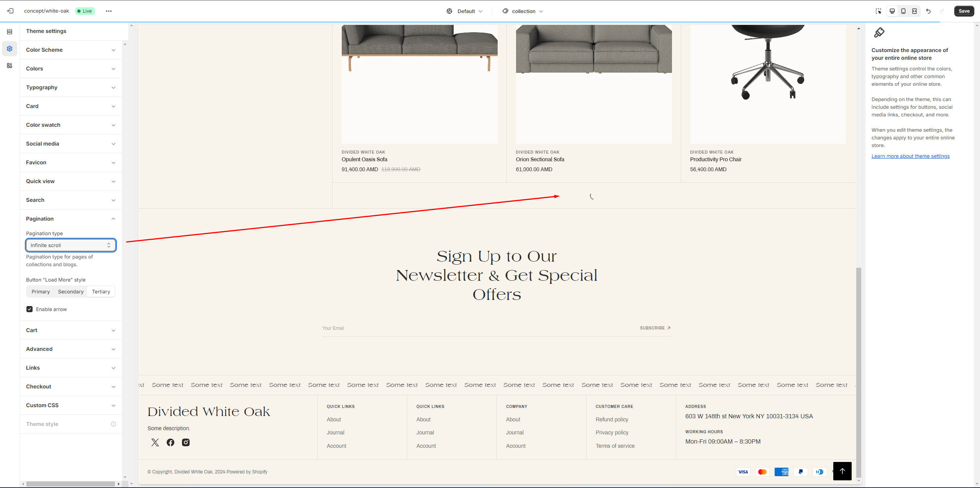Open the Sections sidebar icon
The image size is (980, 488).
(x=10, y=32)
